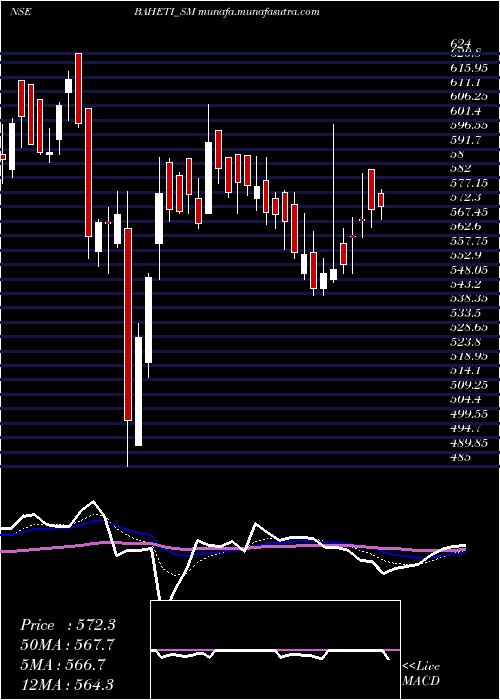Click the 591.7 price axis label
The image size is (500, 700).
(x=466, y=139)
